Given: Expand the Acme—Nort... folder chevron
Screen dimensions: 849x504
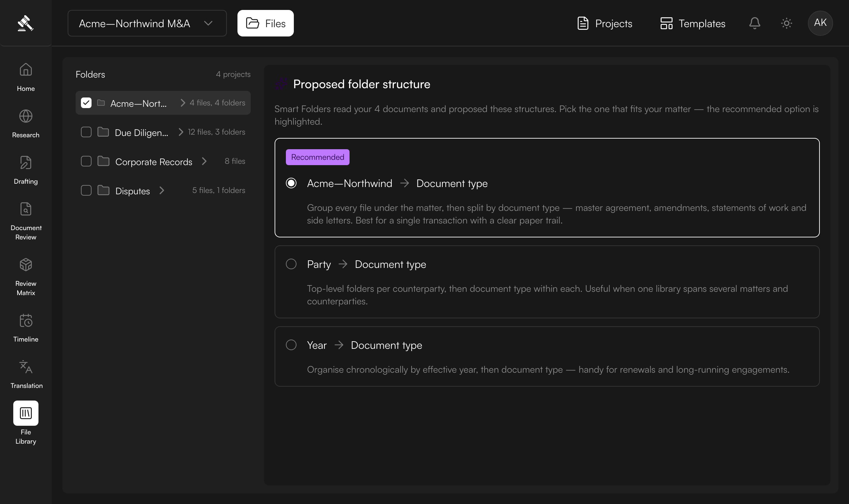Looking at the screenshot, I should pyautogui.click(x=183, y=102).
